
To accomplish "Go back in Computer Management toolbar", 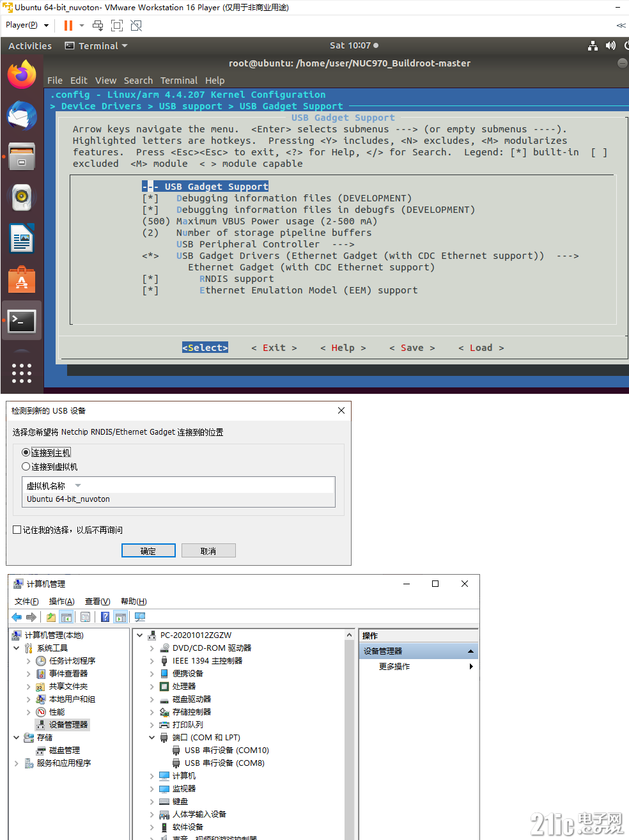I will coord(17,617).
